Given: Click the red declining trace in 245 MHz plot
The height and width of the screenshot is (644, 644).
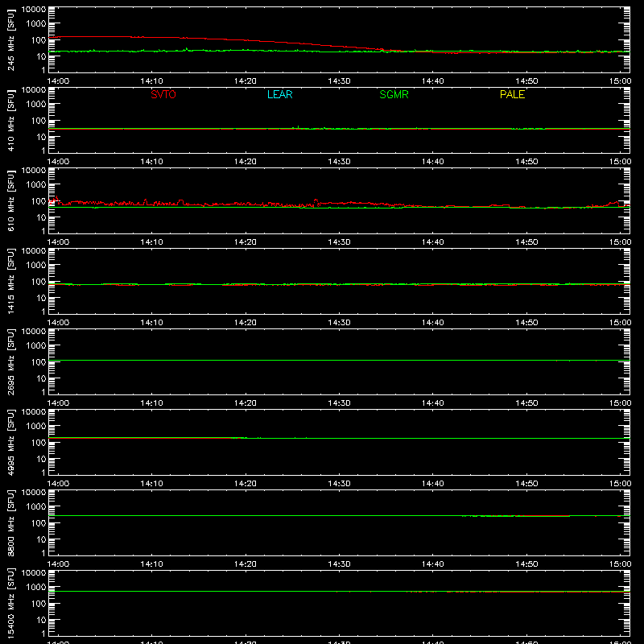Looking at the screenshot, I should (287, 43).
